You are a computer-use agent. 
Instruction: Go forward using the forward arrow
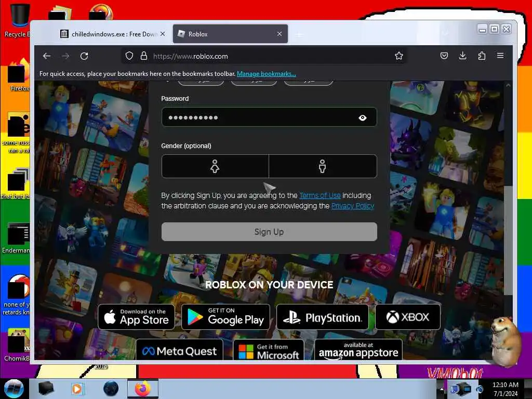65,56
